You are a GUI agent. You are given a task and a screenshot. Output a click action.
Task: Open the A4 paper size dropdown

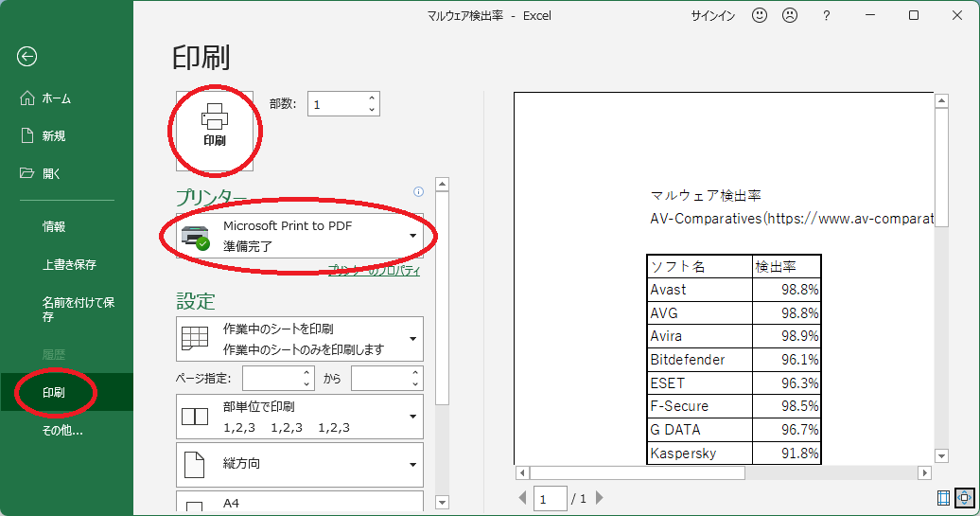pyautogui.click(x=300, y=502)
